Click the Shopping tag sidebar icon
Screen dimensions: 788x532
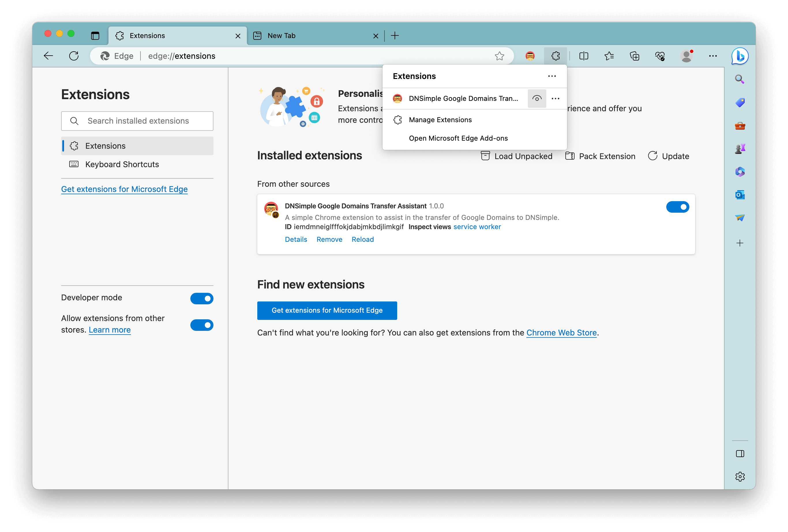[740, 102]
